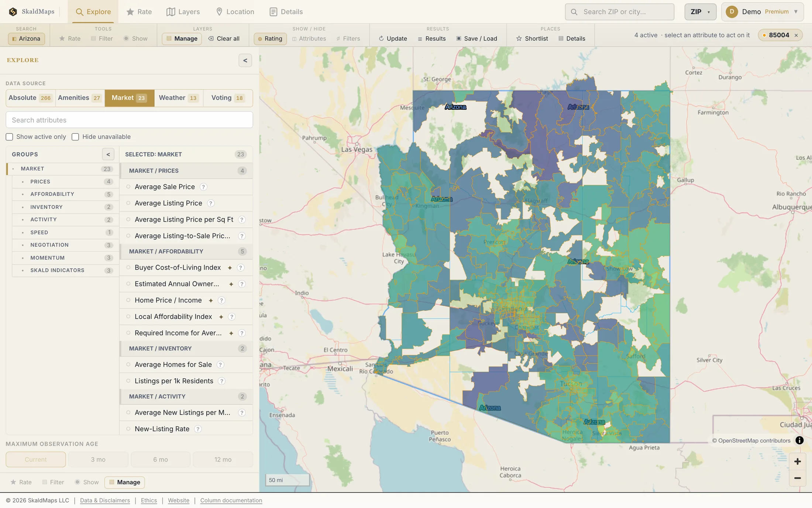Focus the Search attributes input field

(x=129, y=120)
